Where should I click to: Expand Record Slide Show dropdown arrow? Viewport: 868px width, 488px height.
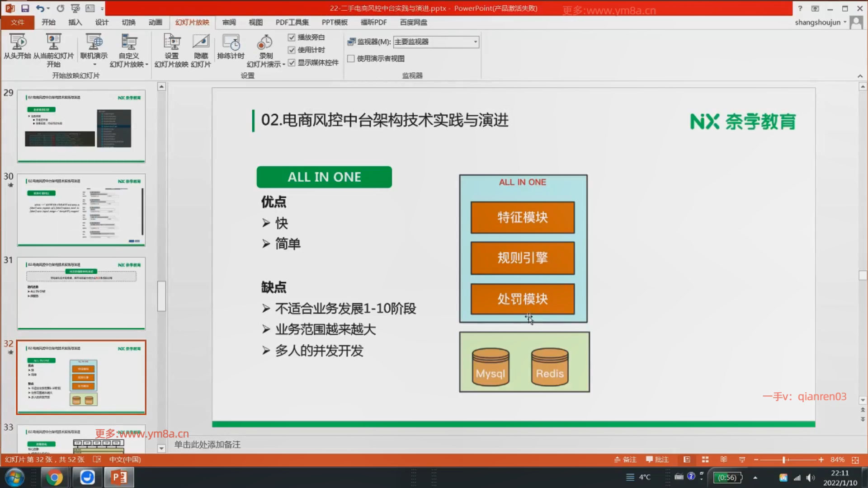283,65
